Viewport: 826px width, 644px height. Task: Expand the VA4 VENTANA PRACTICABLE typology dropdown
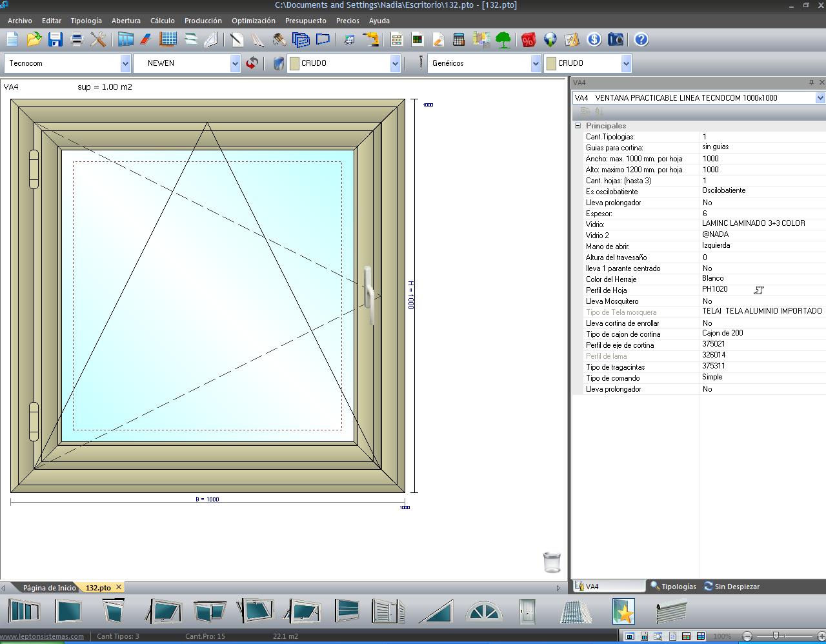[x=820, y=98]
